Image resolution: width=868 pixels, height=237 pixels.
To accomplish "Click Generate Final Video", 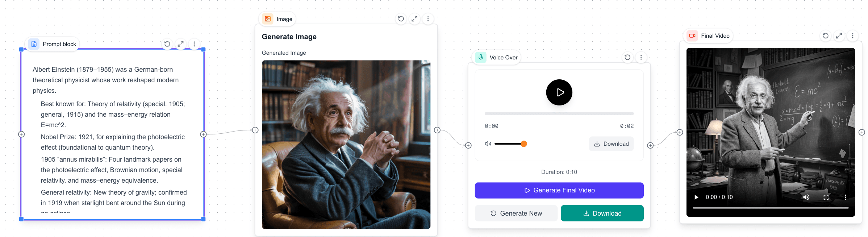I will [559, 190].
